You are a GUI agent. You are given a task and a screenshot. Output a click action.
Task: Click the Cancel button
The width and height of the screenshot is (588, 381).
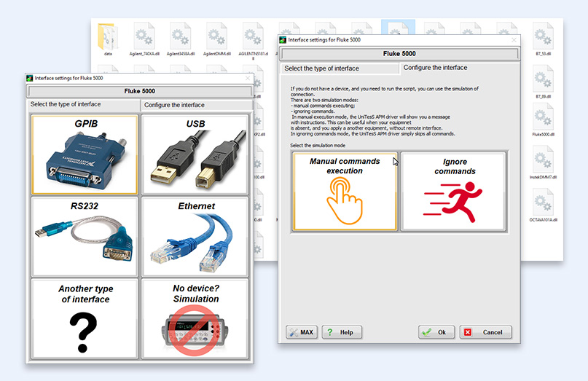485,332
